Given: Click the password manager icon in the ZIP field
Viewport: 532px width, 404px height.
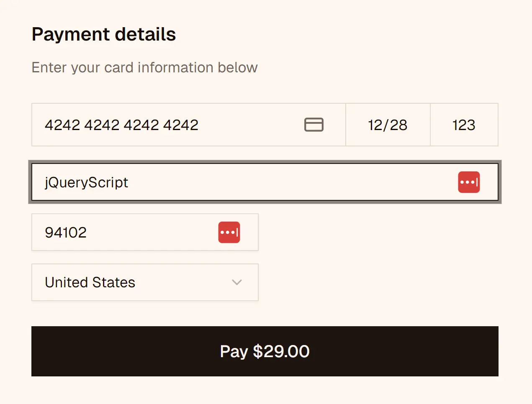Looking at the screenshot, I should 229,232.
